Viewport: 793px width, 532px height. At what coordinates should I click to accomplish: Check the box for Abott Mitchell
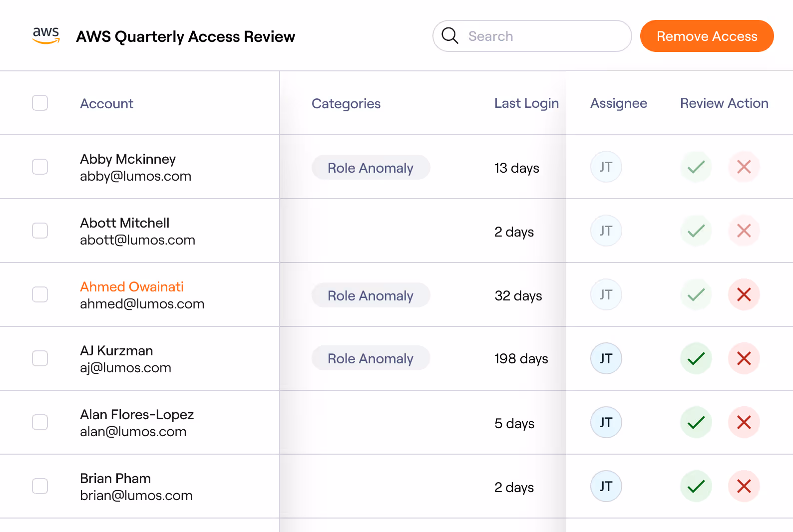(40, 231)
